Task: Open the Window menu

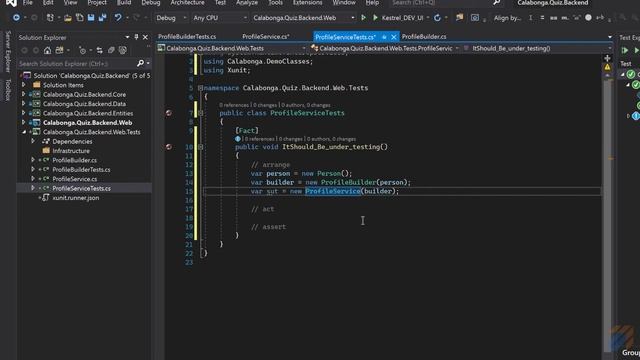Action: click(x=344, y=3)
